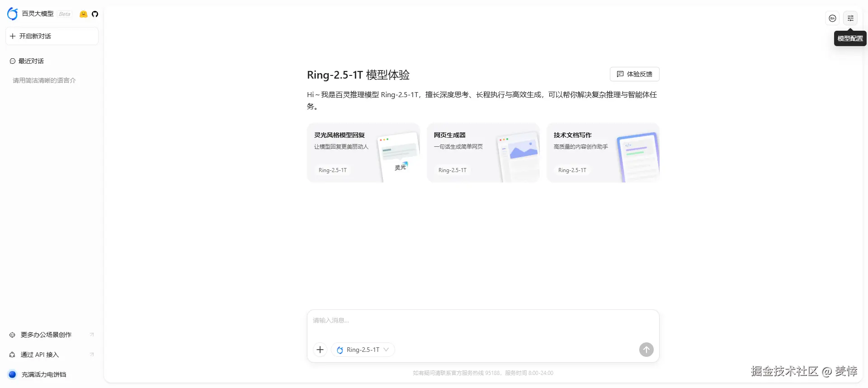Viewport: 868px width, 388px height.
Task: Open 更多办公场景创作 link
Action: tap(52, 335)
